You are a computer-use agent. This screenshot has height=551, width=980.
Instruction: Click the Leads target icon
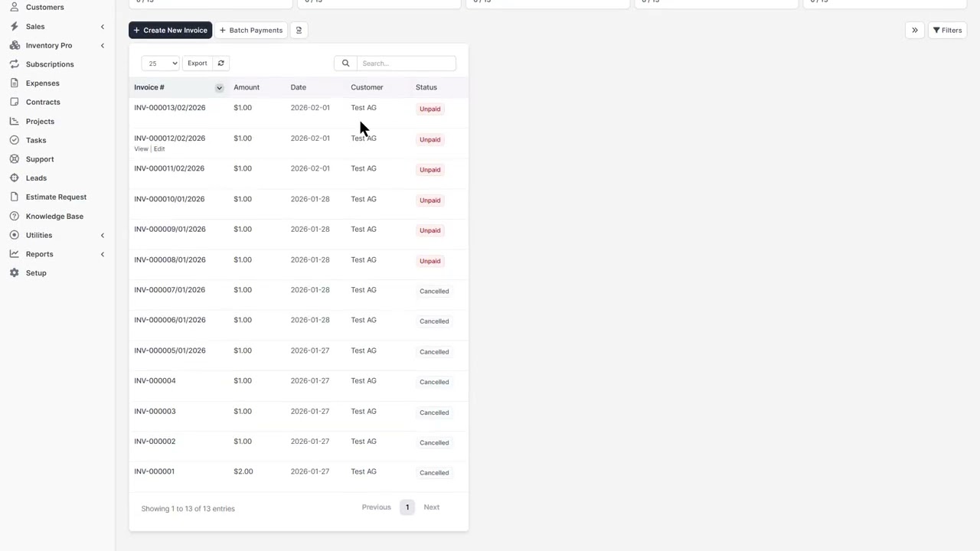14,178
